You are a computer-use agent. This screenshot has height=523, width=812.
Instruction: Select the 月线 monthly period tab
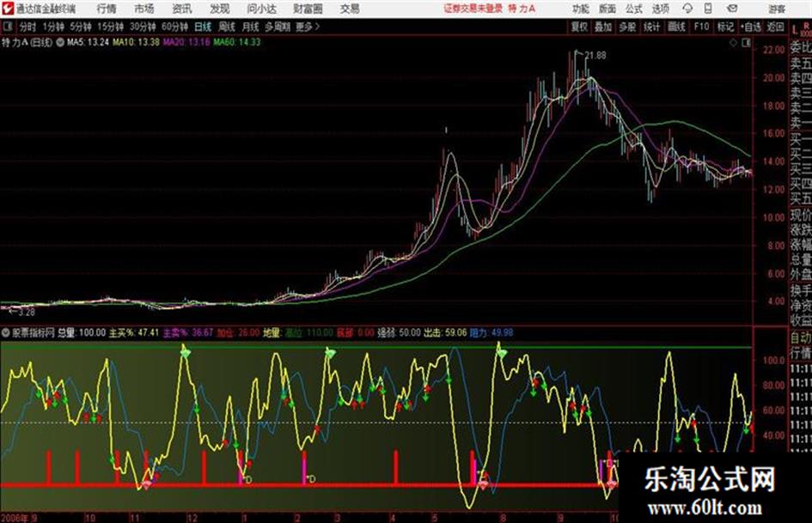coord(251,27)
